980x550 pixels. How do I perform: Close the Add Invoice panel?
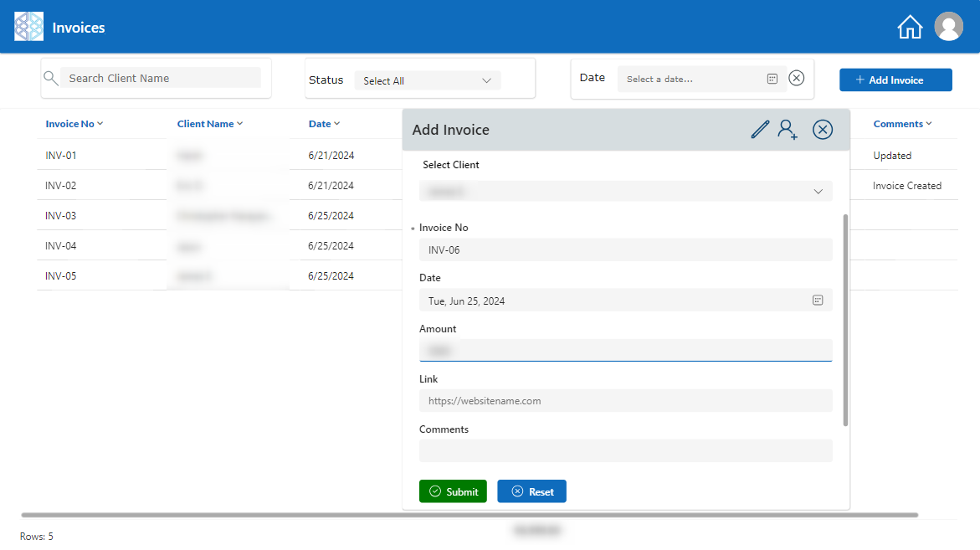(x=823, y=130)
